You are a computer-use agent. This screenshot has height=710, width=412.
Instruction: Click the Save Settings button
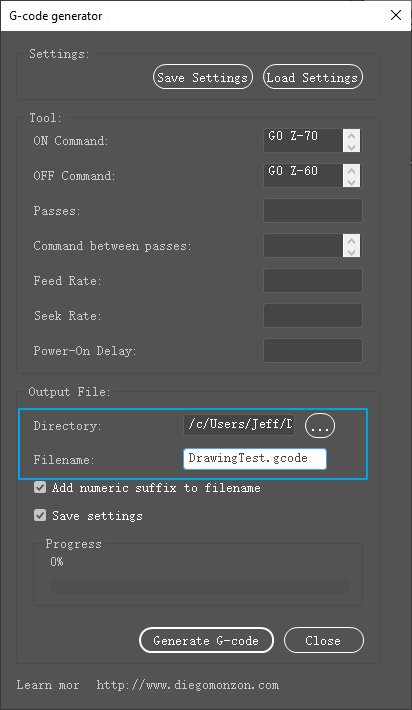coord(202,77)
